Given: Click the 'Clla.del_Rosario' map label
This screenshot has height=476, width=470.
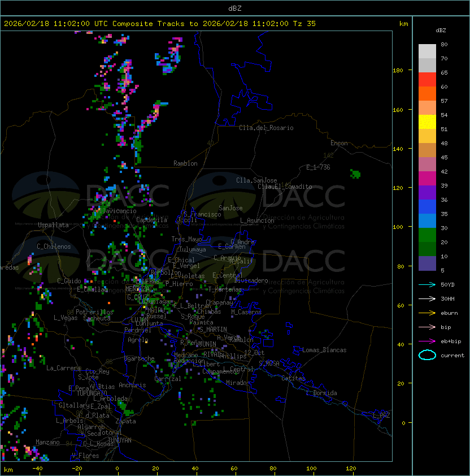Looking at the screenshot, I should click(x=266, y=128).
